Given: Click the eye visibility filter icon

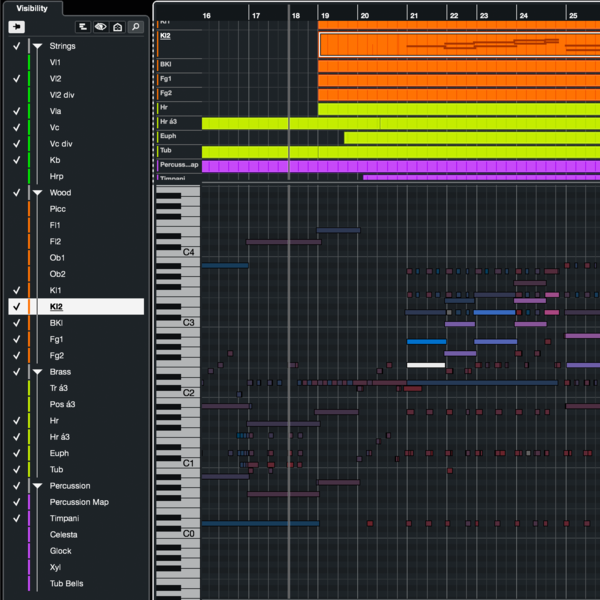Looking at the screenshot, I should pyautogui.click(x=100, y=27).
